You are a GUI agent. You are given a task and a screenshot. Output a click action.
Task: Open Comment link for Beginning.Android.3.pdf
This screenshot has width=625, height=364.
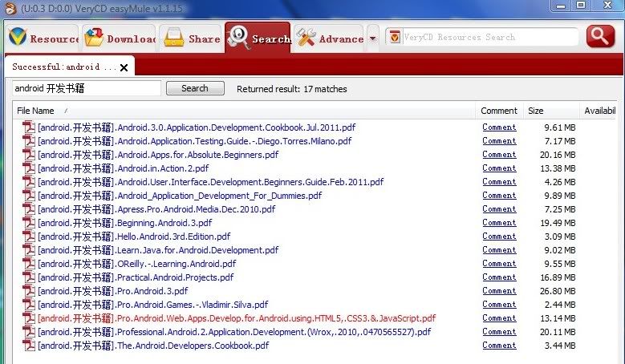coord(499,223)
